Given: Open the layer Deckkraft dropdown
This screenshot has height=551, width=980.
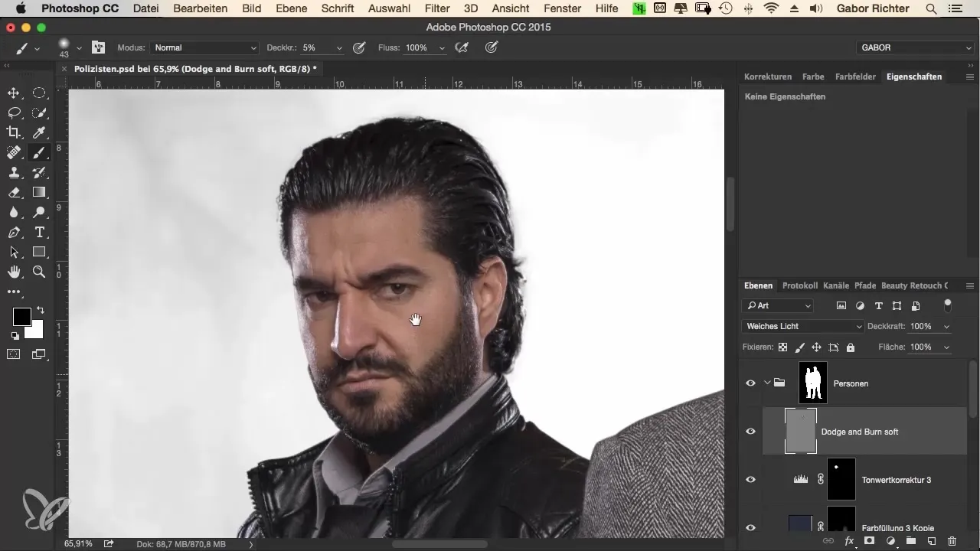Looking at the screenshot, I should pos(947,326).
